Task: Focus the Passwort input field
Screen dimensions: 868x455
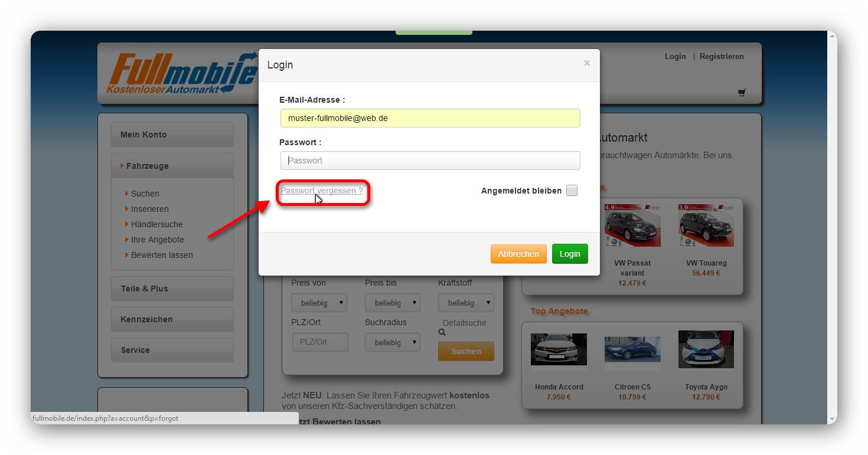Action: point(430,161)
